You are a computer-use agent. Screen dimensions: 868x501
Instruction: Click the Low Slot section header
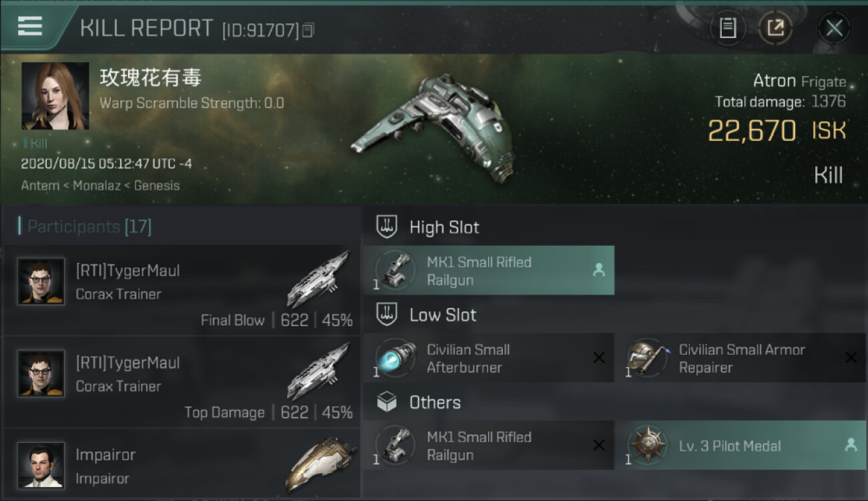point(443,315)
